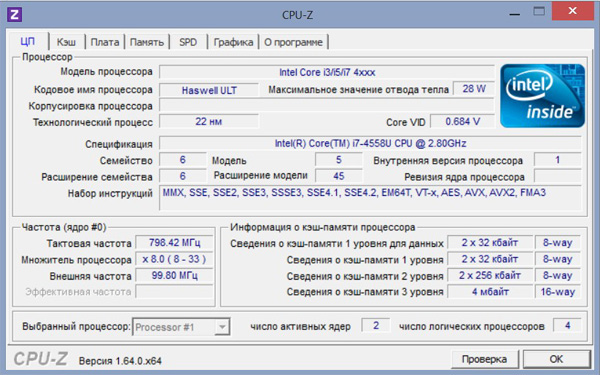Open the О программе tab
The image size is (600, 375).
coord(293,42)
